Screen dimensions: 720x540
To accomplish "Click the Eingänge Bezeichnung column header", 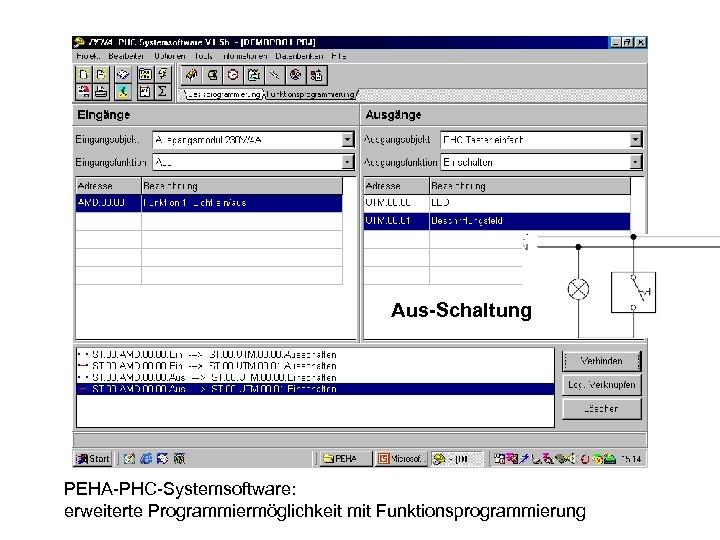I will coord(242,186).
